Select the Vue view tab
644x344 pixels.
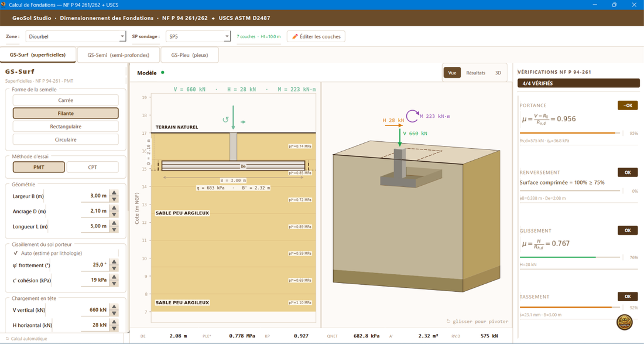pos(452,73)
